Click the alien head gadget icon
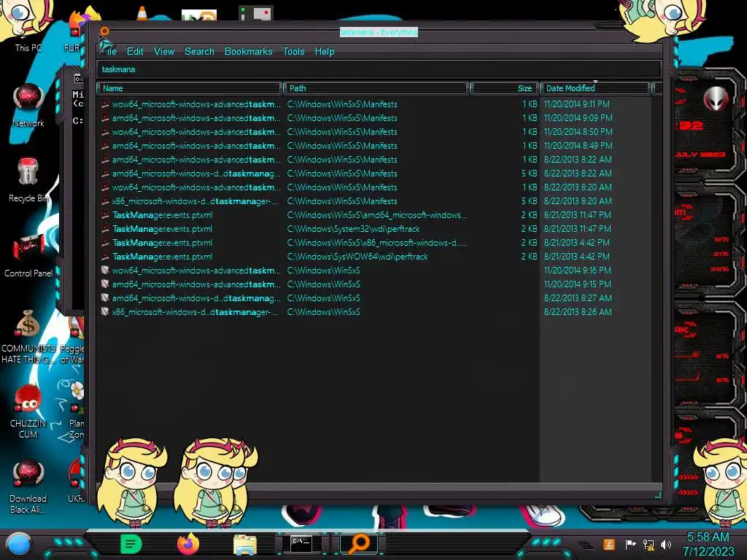The width and height of the screenshot is (747, 560). [x=716, y=99]
